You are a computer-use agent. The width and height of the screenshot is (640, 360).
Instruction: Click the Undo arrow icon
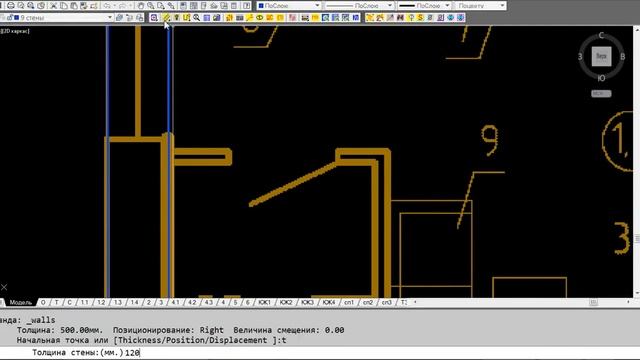[107, 6]
